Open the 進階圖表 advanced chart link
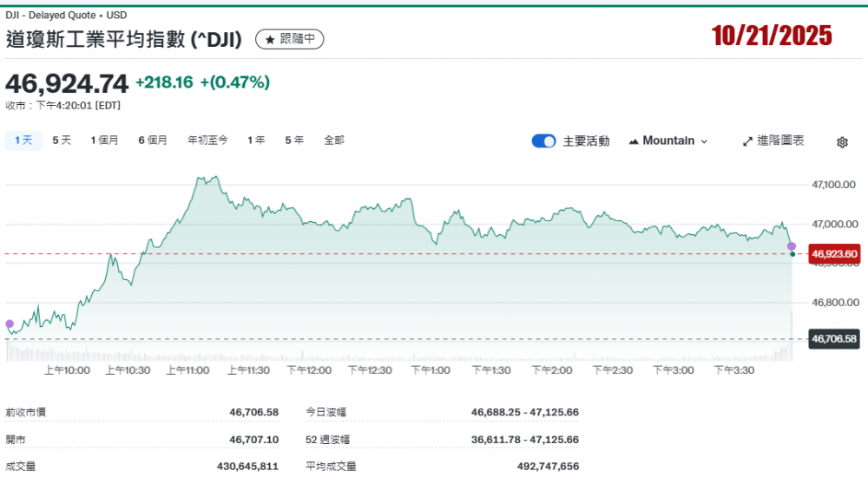868x490 pixels. (x=780, y=140)
